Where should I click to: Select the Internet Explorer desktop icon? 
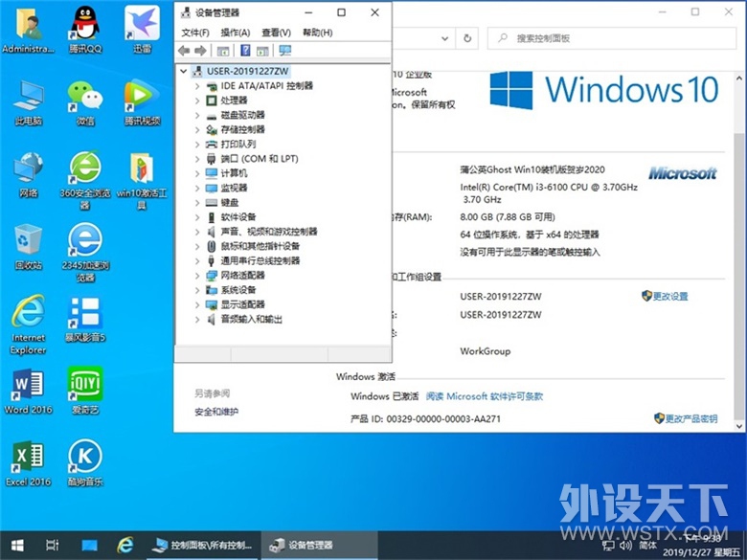[29, 324]
